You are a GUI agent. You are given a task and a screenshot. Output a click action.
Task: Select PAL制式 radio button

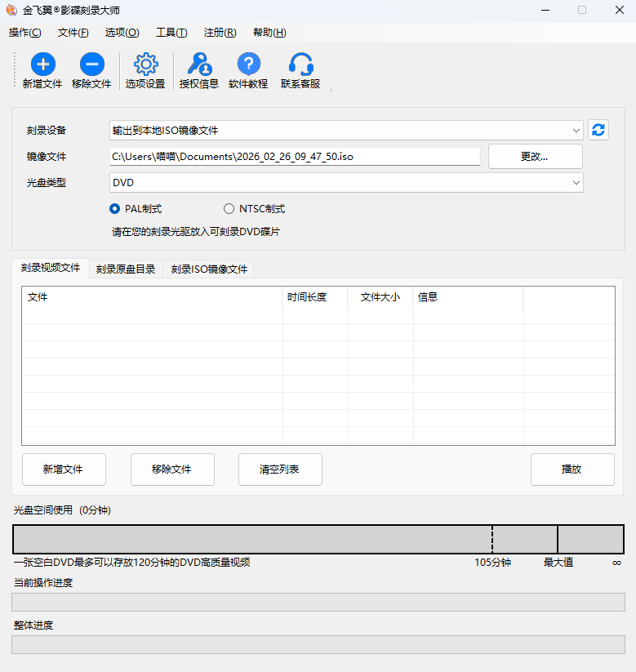(115, 208)
